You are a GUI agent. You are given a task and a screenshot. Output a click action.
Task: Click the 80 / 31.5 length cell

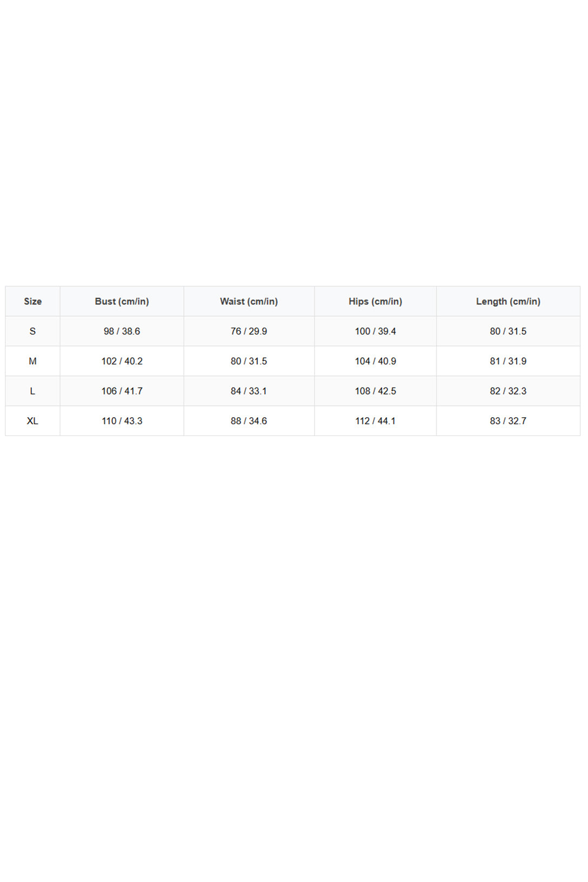(508, 331)
